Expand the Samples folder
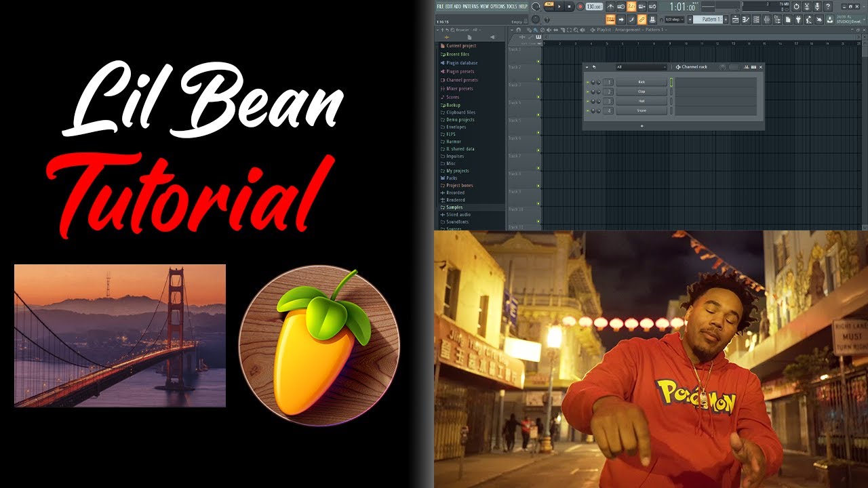Screen dimensions: 868x488 (x=454, y=207)
